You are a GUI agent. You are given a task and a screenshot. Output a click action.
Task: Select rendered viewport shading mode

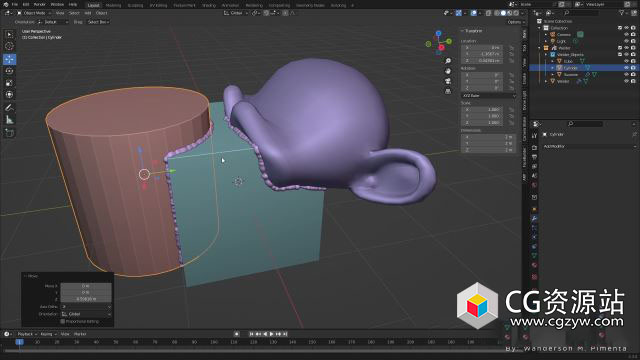(x=516, y=13)
